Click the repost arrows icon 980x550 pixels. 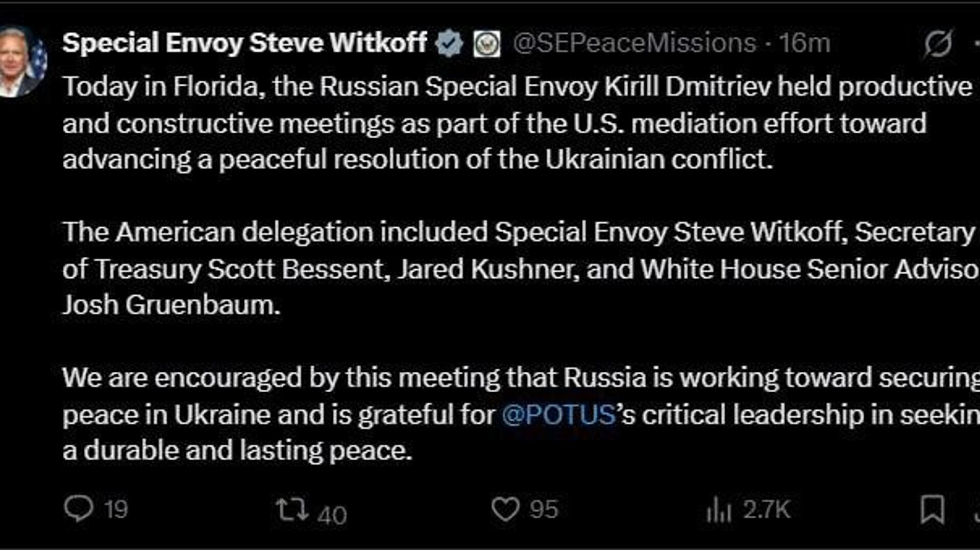coord(291,509)
